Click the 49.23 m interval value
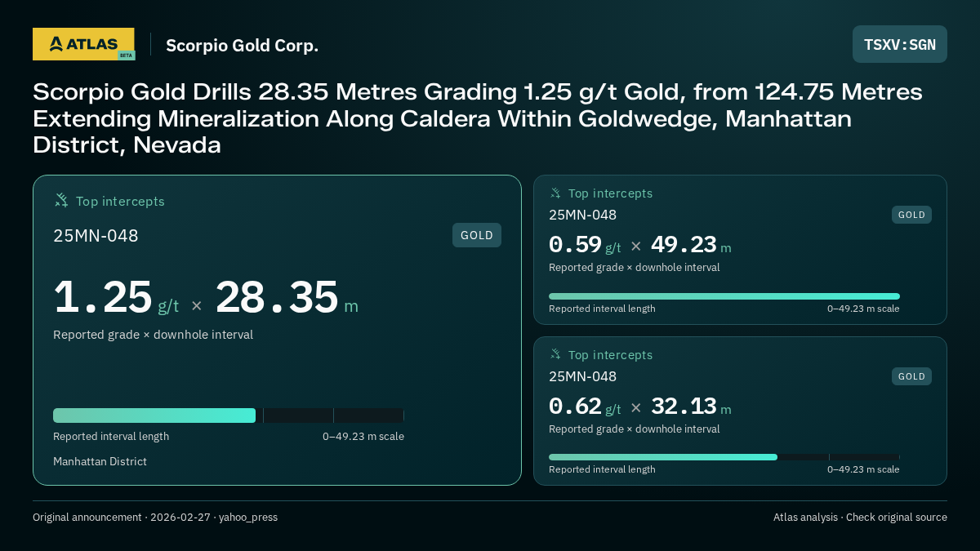The height and width of the screenshot is (551, 980). [691, 245]
